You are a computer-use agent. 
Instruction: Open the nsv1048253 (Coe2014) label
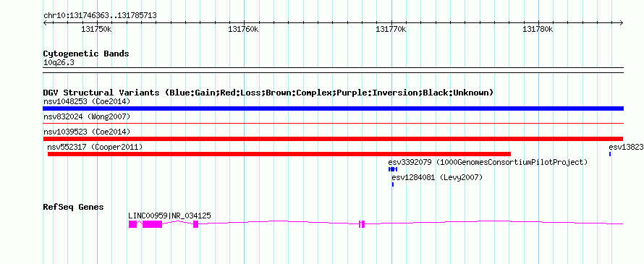(x=87, y=101)
